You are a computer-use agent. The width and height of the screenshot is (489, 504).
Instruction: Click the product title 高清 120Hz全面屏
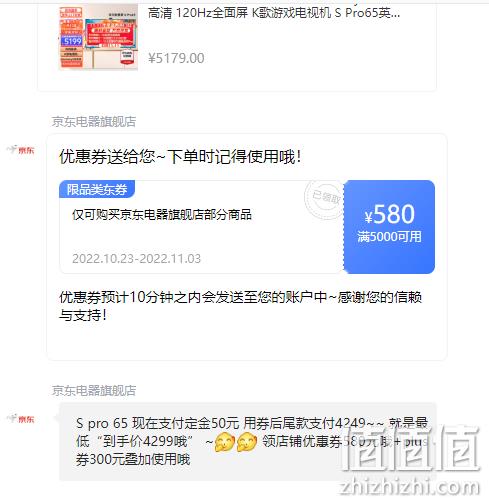click(273, 13)
